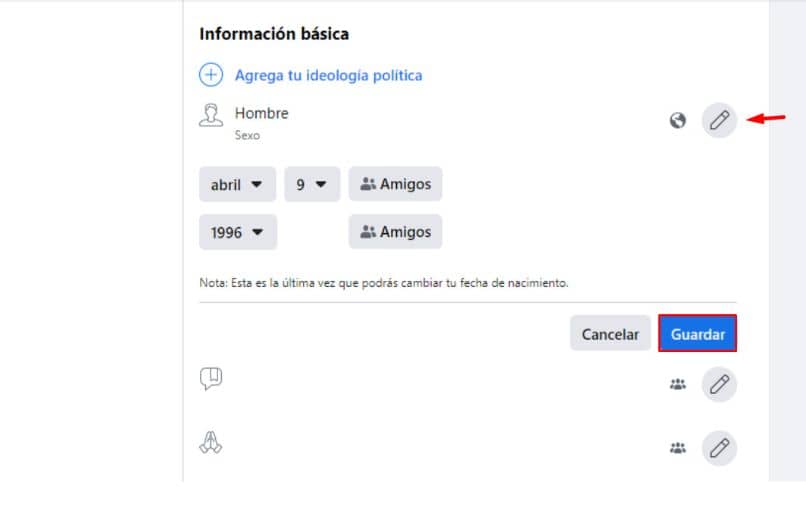Viewport: 806px width, 508px height.
Task: Open the 1996 birth year dropdown
Action: pos(237,232)
